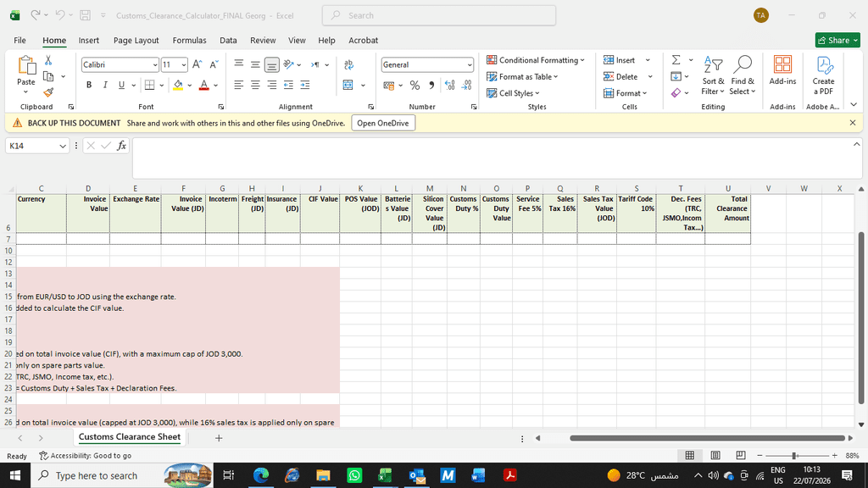Apply Align Left to the cell
The width and height of the screenshot is (868, 488).
[238, 85]
